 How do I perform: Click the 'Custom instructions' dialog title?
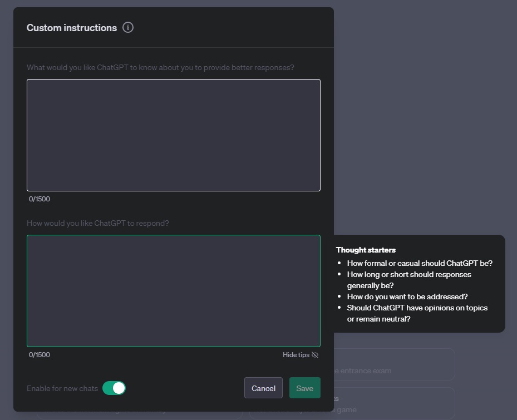[72, 28]
